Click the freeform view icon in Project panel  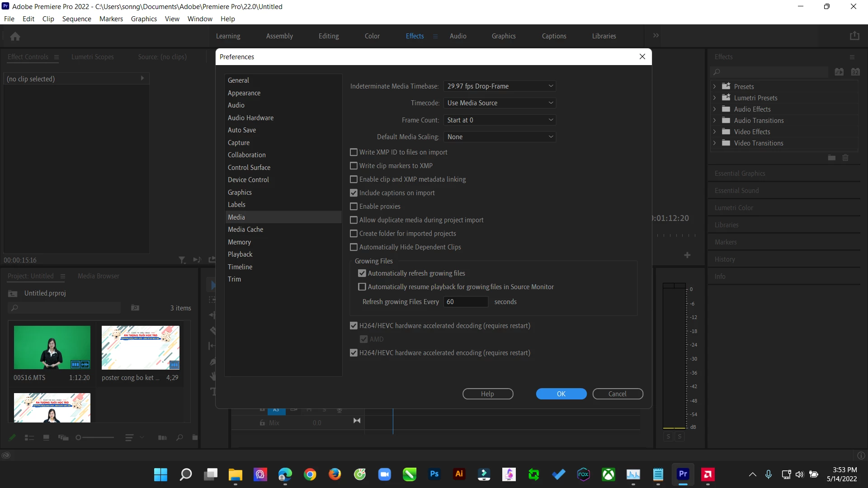[x=63, y=437]
